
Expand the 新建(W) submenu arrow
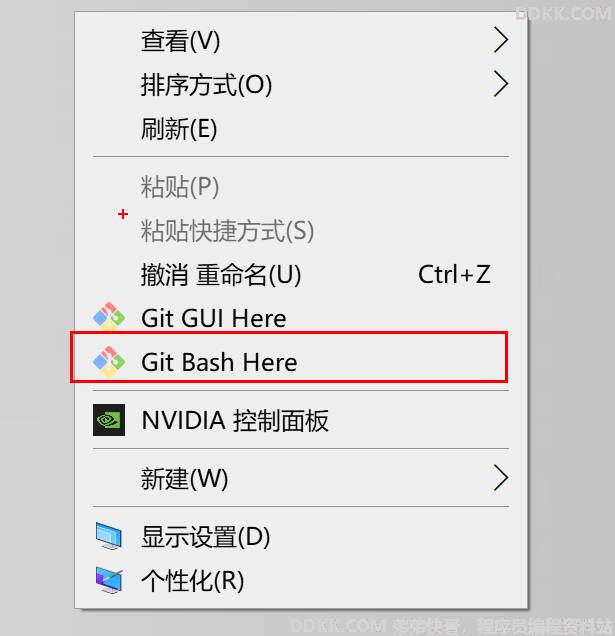click(501, 478)
